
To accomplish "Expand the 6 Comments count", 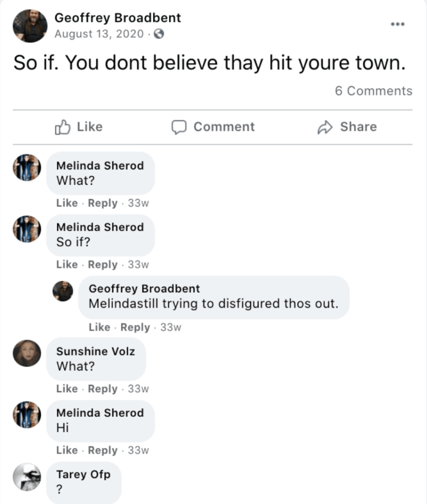I will coord(373,91).
